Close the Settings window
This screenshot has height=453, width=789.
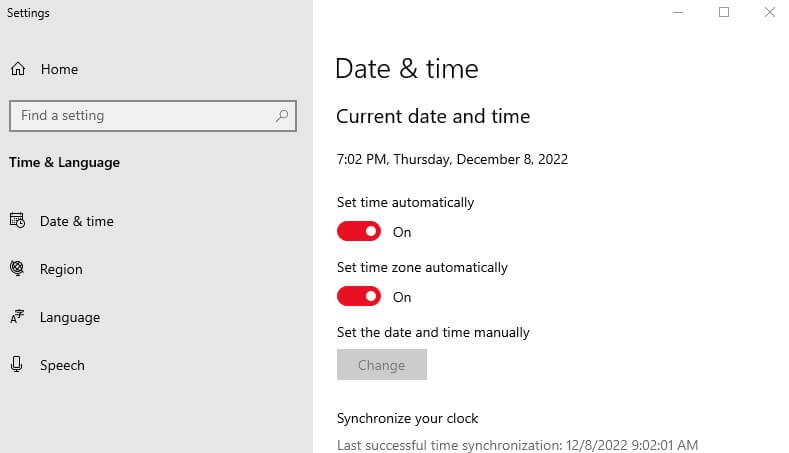[769, 13]
